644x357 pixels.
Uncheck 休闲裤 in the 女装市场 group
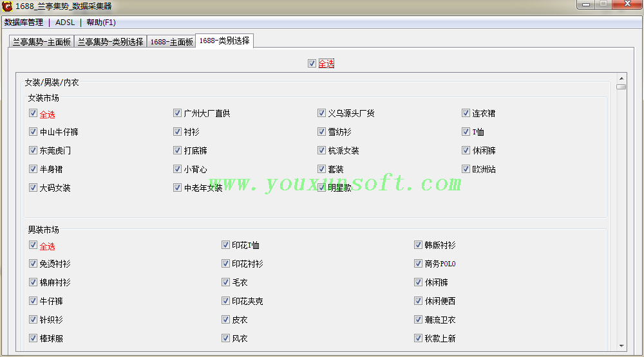[x=466, y=150]
